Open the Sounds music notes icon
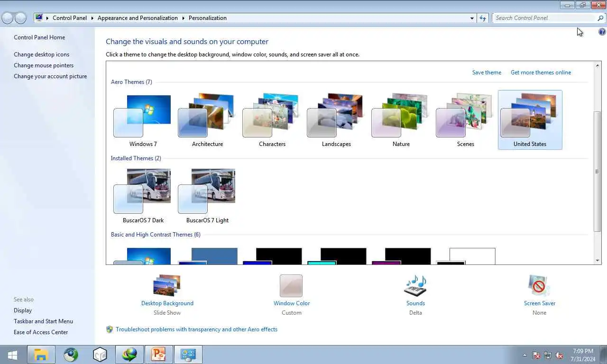The image size is (607, 364). click(x=415, y=286)
